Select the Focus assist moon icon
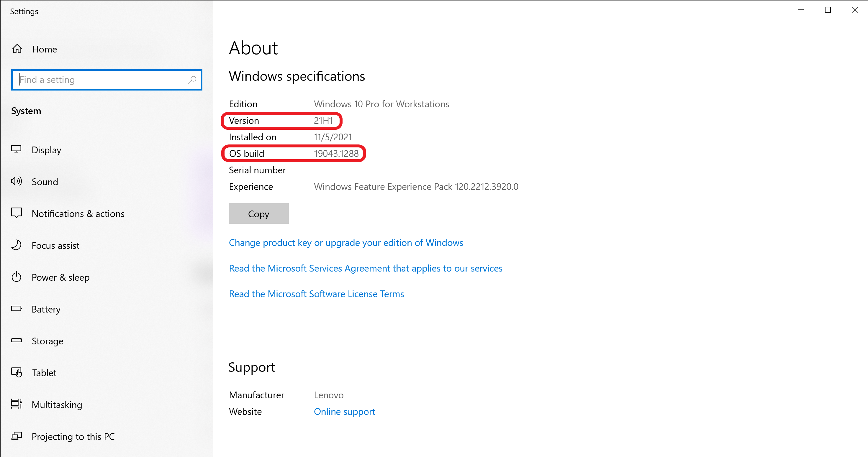The image size is (868, 457). 16,245
